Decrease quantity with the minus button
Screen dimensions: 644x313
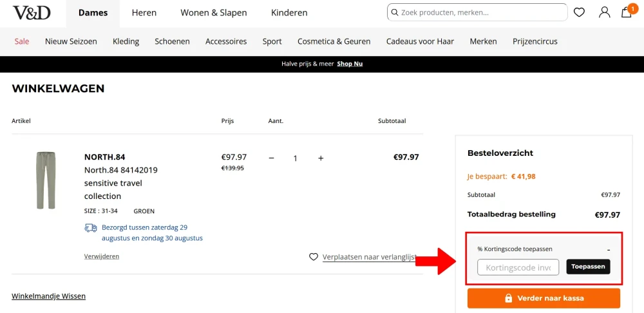pos(271,158)
